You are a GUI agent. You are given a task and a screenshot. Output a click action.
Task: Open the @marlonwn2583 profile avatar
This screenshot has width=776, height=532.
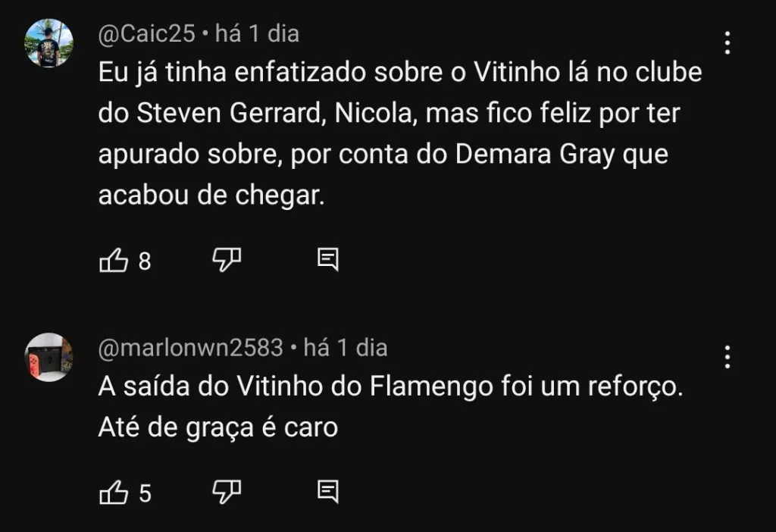point(49,357)
